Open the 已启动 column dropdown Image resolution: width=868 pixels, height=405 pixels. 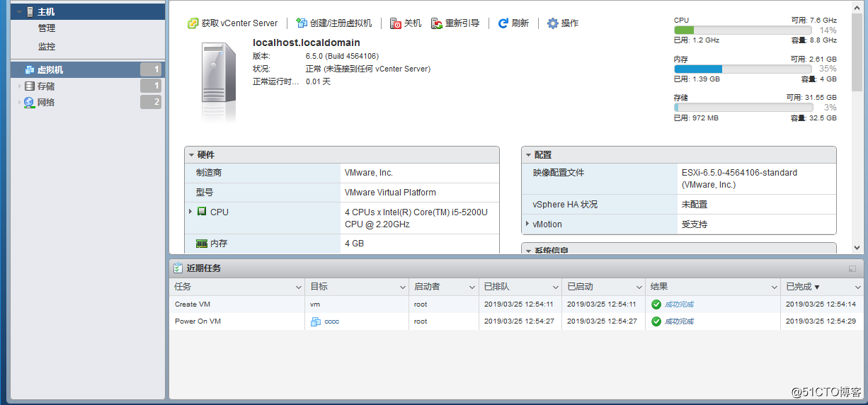pyautogui.click(x=639, y=287)
